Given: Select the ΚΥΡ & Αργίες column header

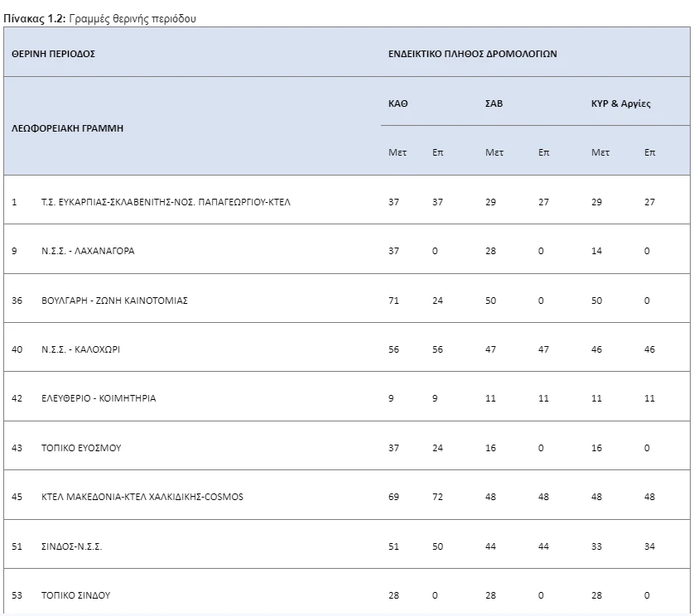Looking at the screenshot, I should pos(620,103).
